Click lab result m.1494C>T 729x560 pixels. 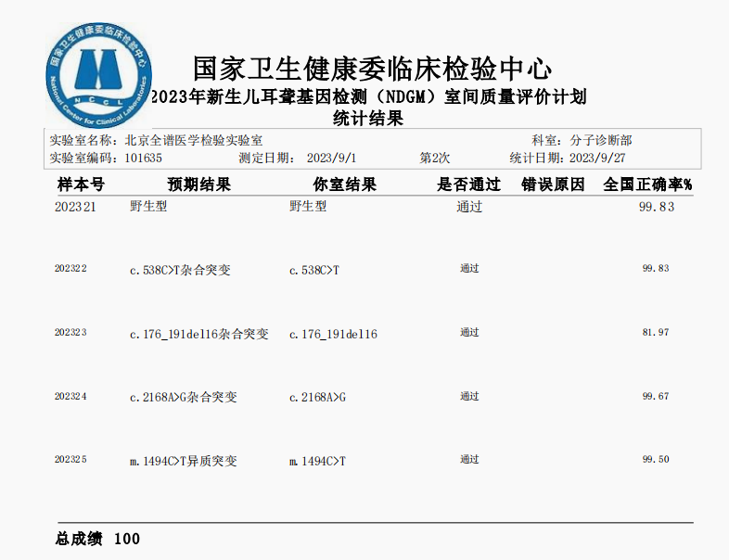tap(318, 461)
